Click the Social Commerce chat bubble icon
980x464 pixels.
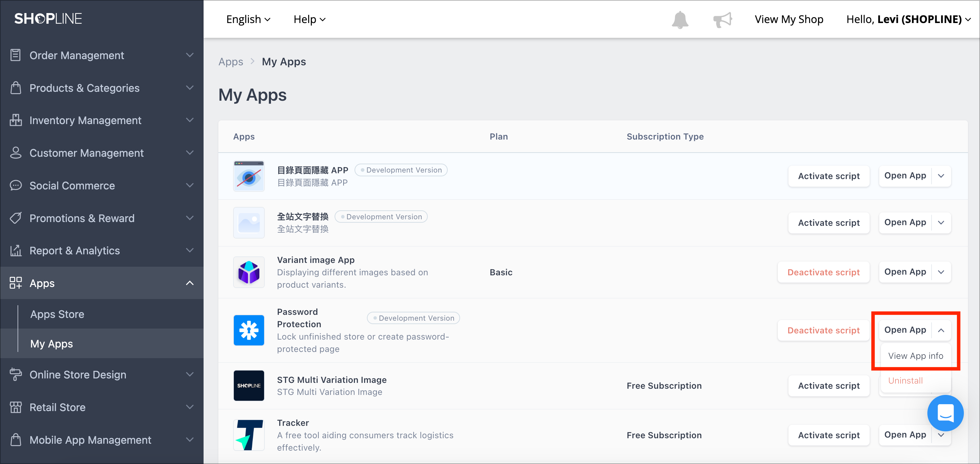coord(15,186)
